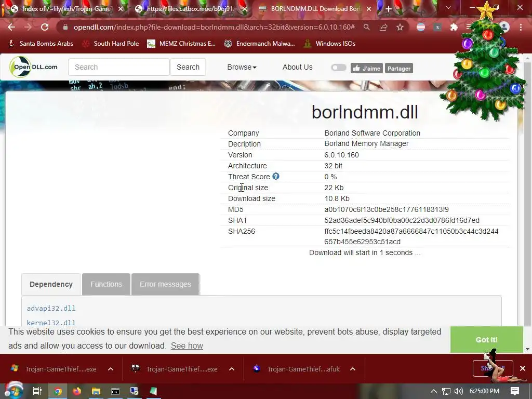Click the borlndmm.dll page heading

tap(365, 112)
